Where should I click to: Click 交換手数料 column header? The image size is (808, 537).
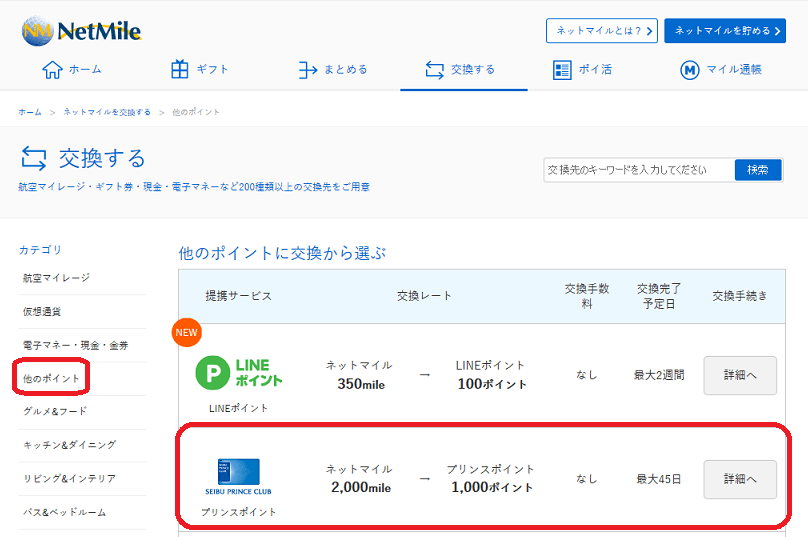click(587, 296)
